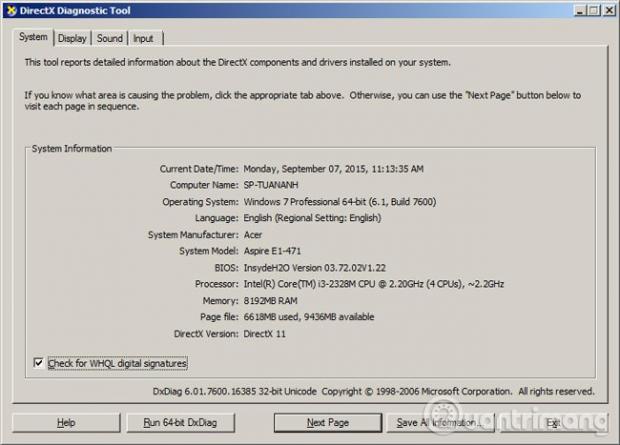Open the Sound tab
The width and height of the screenshot is (620, 445).
[x=110, y=38]
